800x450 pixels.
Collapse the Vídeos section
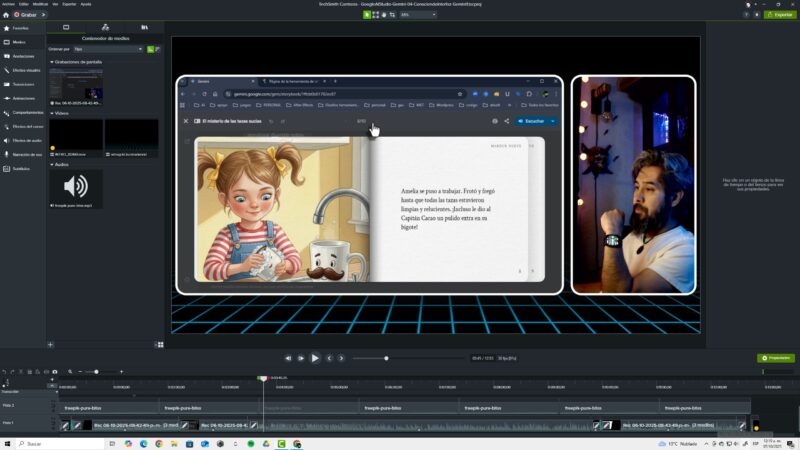tap(52, 113)
